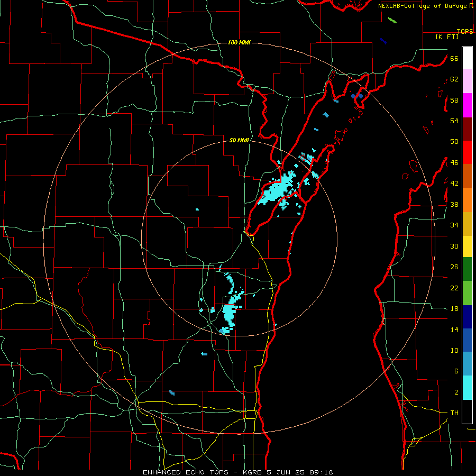Click the 54 scale label
This screenshot has width=476, height=476.
(x=454, y=121)
